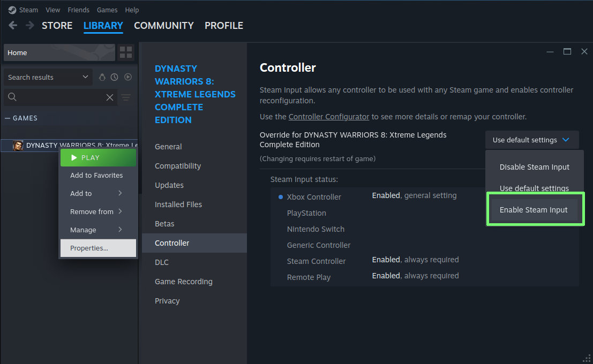Clear the search box with X
This screenshot has height=364, width=593.
coord(110,97)
